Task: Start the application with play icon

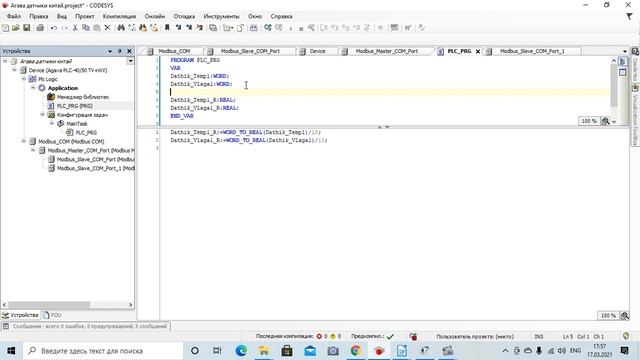Action: coord(291,28)
